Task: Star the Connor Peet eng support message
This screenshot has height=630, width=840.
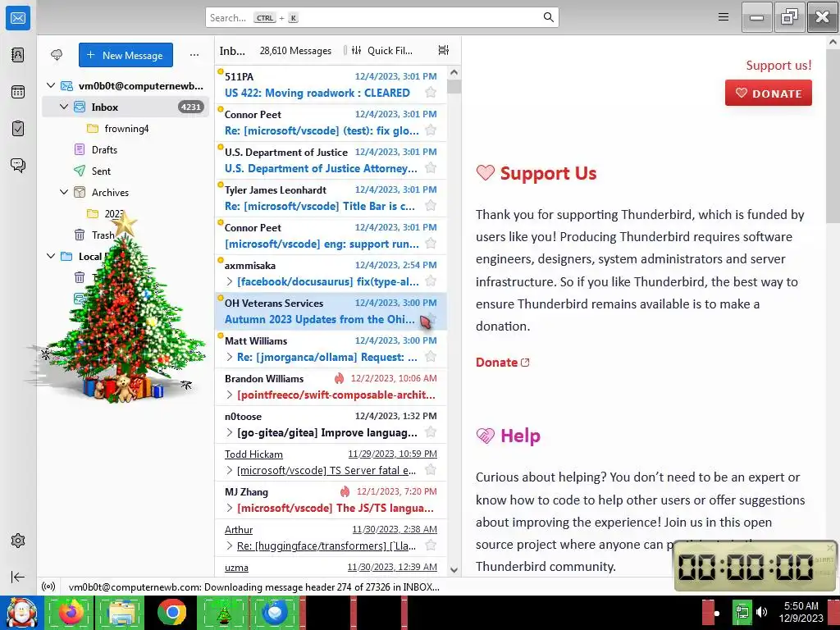Action: pyautogui.click(x=430, y=244)
